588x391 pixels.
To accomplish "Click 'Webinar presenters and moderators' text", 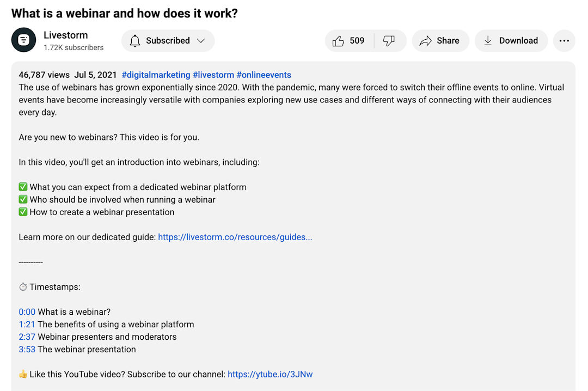I will pyautogui.click(x=107, y=337).
